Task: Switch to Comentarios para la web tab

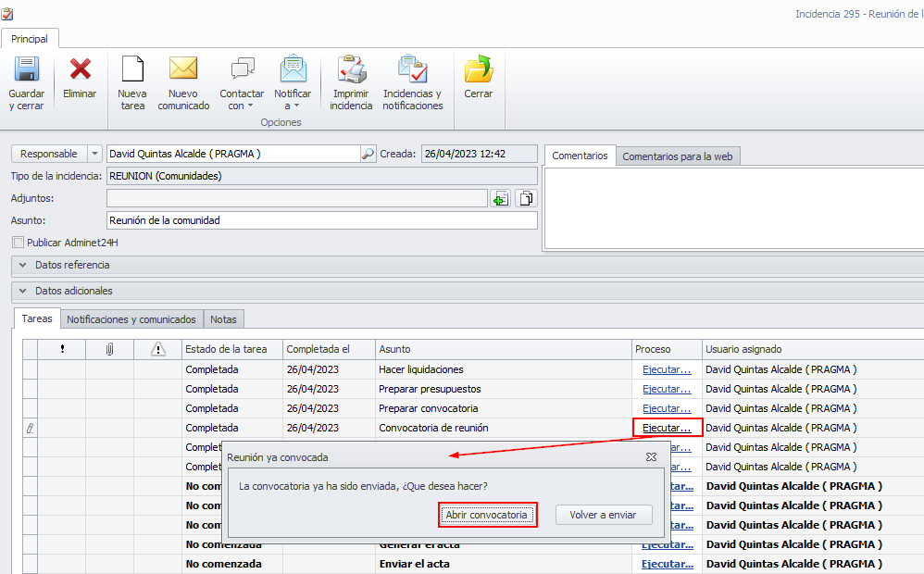Action: (x=678, y=156)
